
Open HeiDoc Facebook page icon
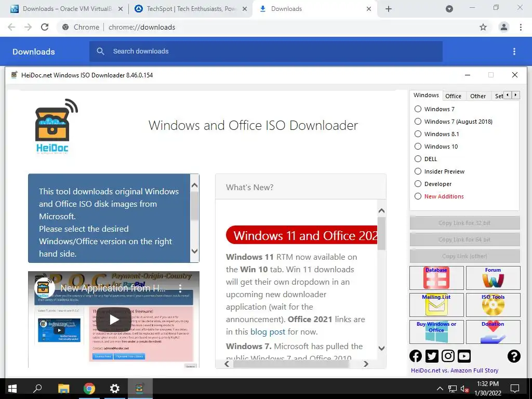tap(416, 356)
